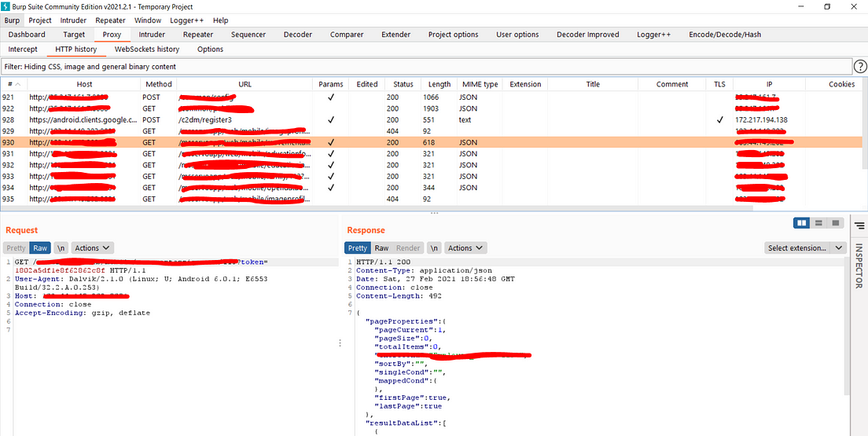The height and width of the screenshot is (436, 868).
Task: Switch to the Dashboard tab
Action: pyautogui.click(x=27, y=35)
